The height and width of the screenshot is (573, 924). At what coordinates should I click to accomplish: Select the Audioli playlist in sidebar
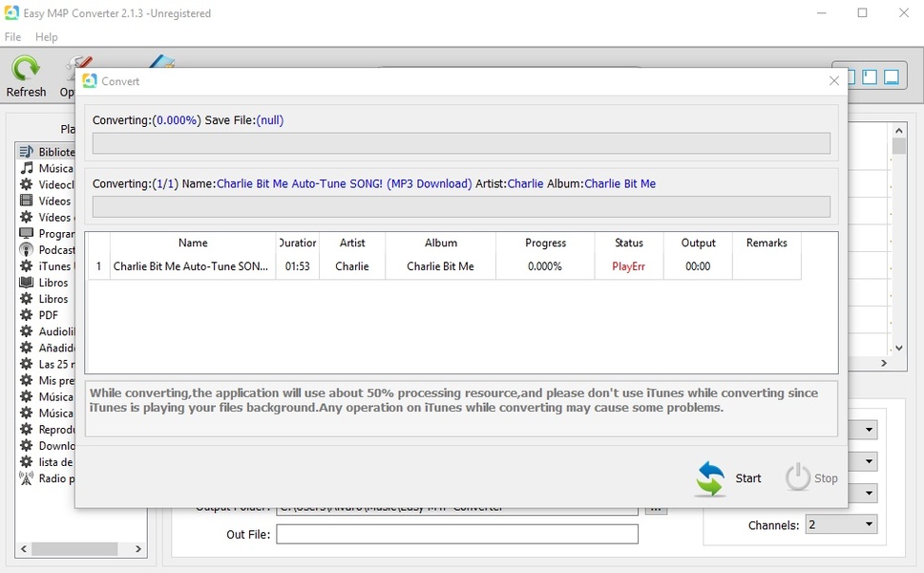tap(47, 331)
